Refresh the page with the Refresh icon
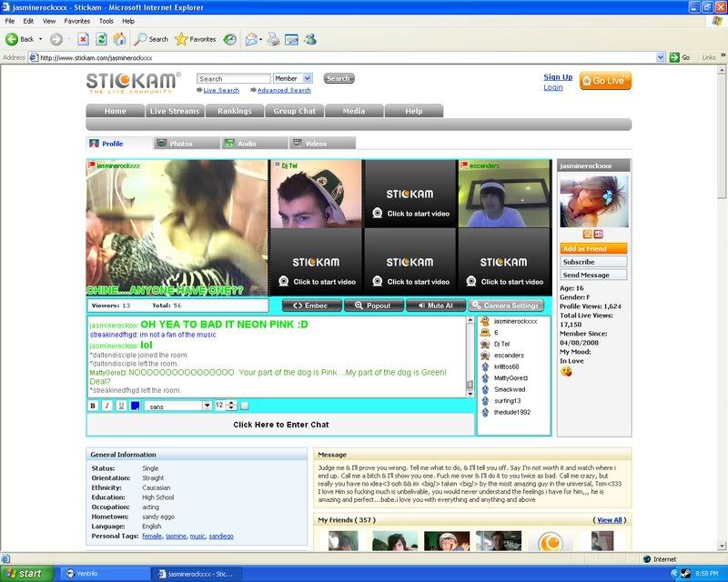 101,39
